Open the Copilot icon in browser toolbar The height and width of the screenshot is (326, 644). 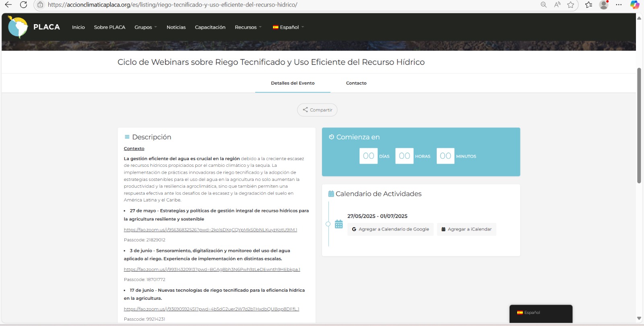pos(635,5)
